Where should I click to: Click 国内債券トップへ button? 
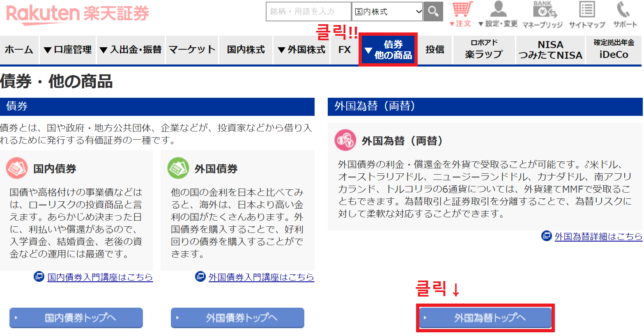pos(76,318)
